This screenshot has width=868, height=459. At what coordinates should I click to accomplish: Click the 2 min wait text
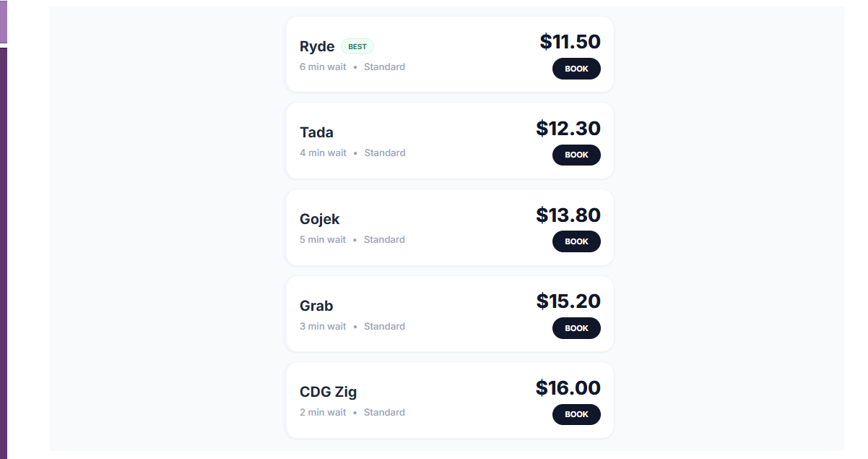coord(323,412)
